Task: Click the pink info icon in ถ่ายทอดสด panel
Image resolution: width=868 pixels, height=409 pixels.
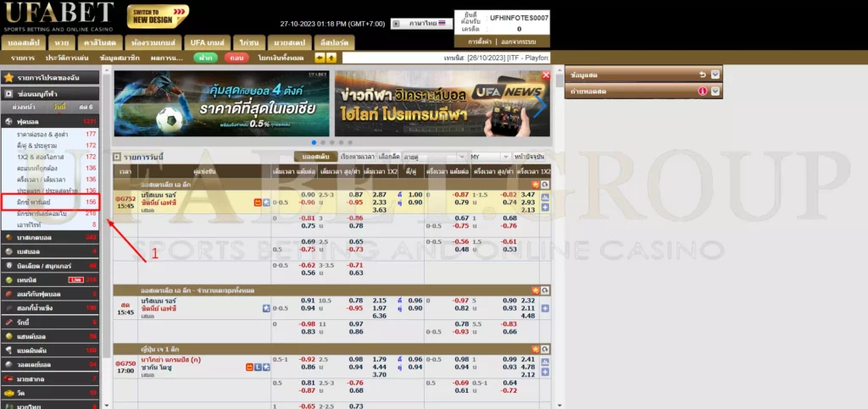Action: point(703,91)
